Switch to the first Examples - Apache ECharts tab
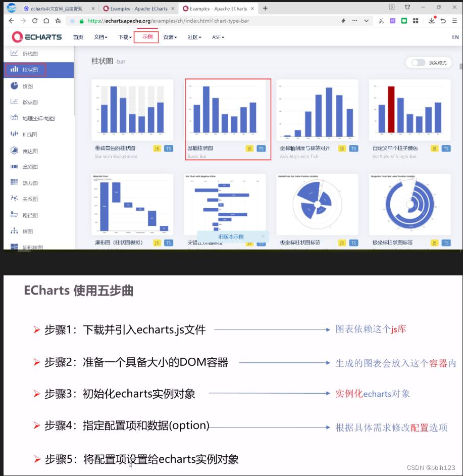 (139, 9)
